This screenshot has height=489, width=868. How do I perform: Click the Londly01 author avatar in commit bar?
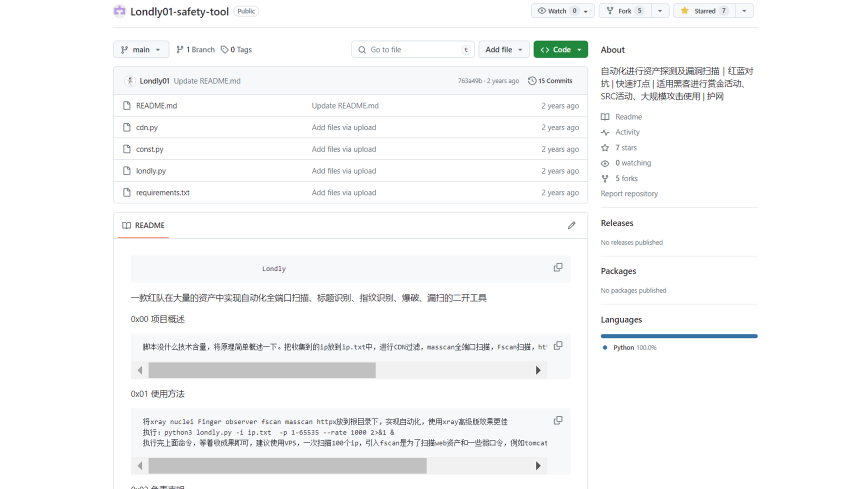(x=130, y=81)
